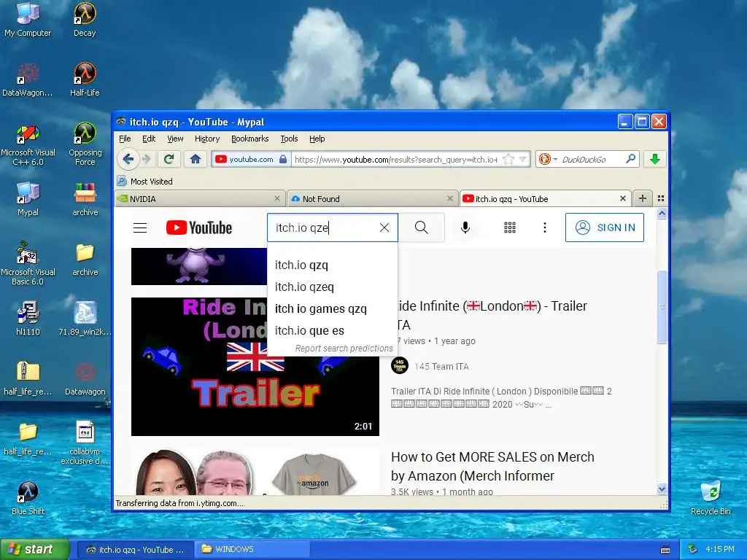The width and height of the screenshot is (747, 560).
Task: Open the Help menu
Action: [x=317, y=139]
